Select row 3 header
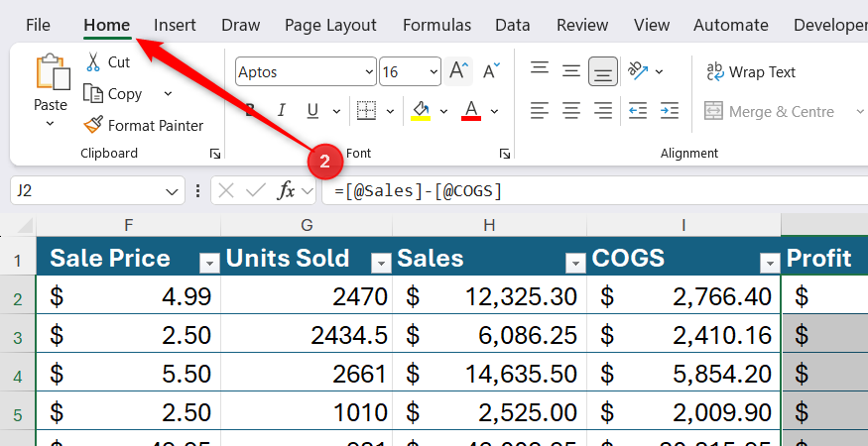868x446 pixels. pyautogui.click(x=18, y=336)
